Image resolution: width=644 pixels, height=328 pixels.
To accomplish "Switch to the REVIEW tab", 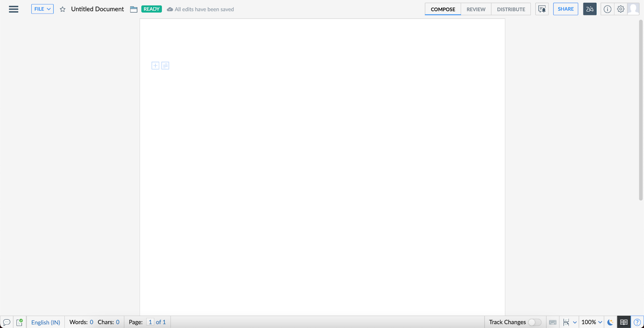I will point(476,9).
